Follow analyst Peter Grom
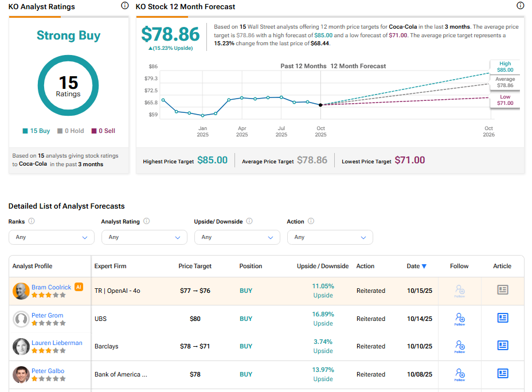The height and width of the screenshot is (392, 532). pyautogui.click(x=459, y=318)
